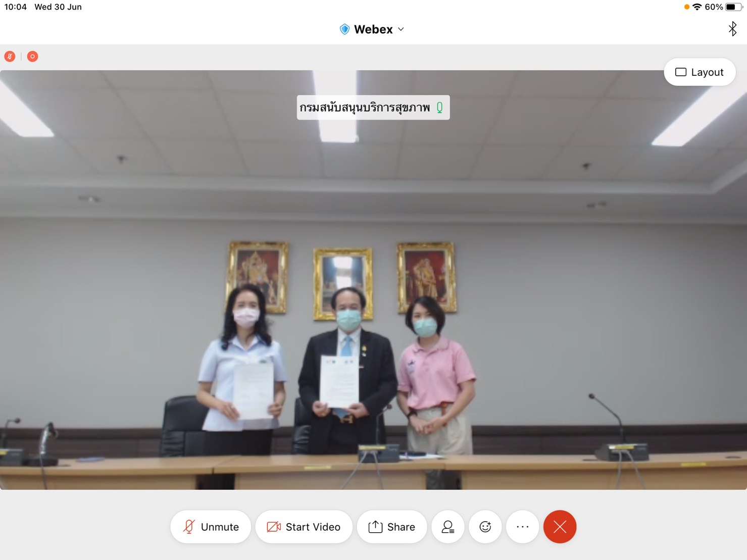This screenshot has height=560, width=747.
Task: Tap the main video feed
Action: click(373, 303)
